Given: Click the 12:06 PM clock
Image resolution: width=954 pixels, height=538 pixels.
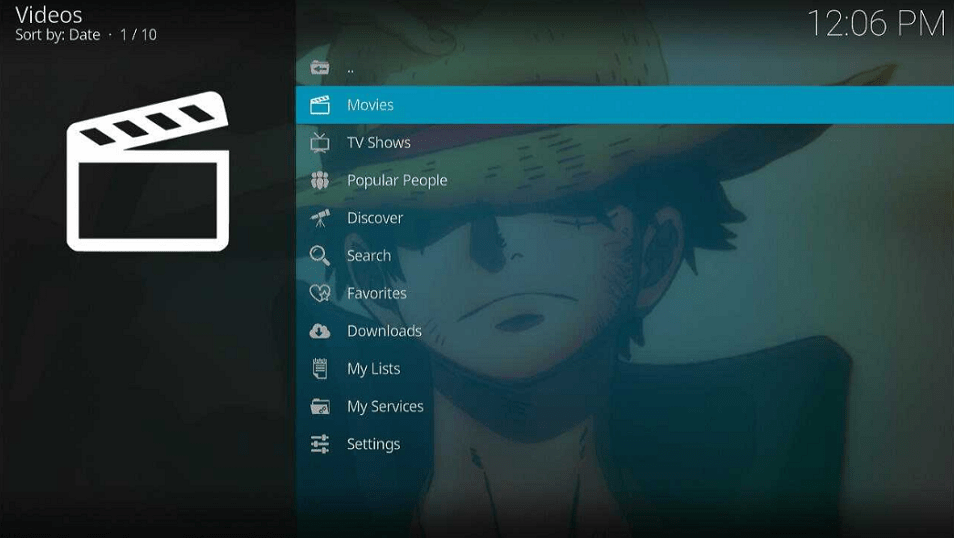Looking at the screenshot, I should [x=876, y=24].
